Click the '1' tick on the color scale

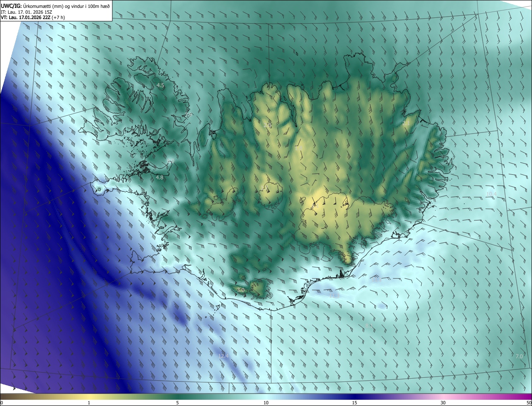(x=89, y=403)
